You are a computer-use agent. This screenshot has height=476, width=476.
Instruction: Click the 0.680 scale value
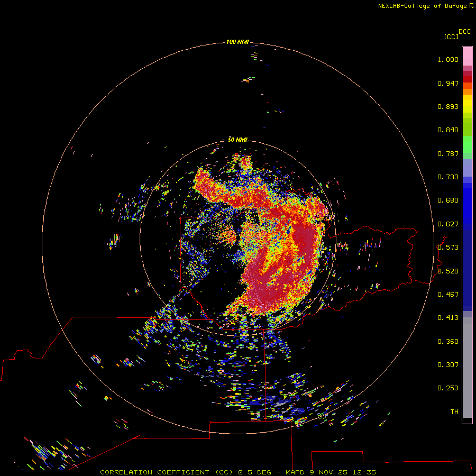tap(448, 200)
